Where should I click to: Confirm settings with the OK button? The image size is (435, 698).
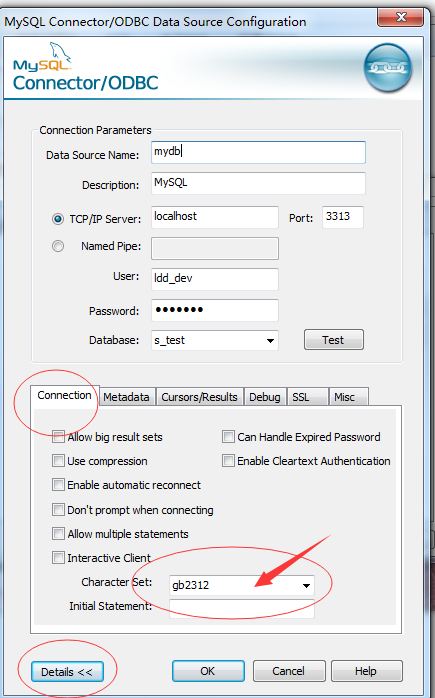[208, 671]
